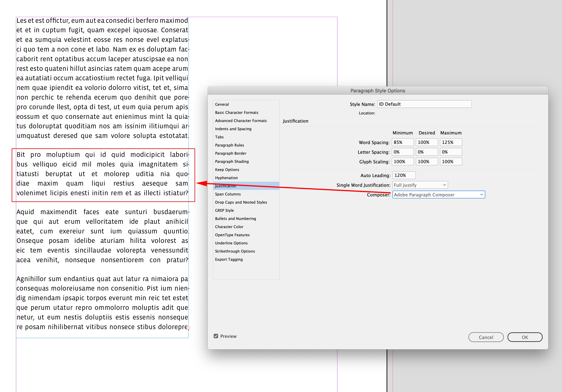Click the text frame overset indicator

(x=188, y=327)
